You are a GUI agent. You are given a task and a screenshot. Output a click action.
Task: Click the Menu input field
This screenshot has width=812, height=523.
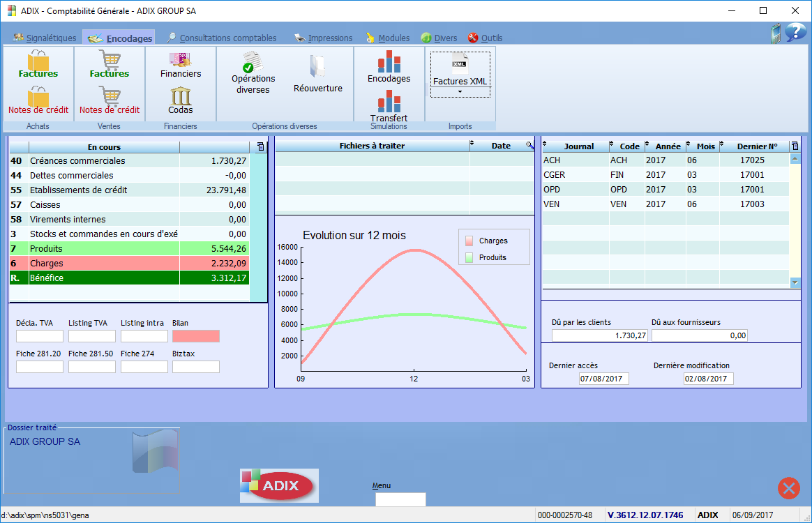(x=400, y=499)
